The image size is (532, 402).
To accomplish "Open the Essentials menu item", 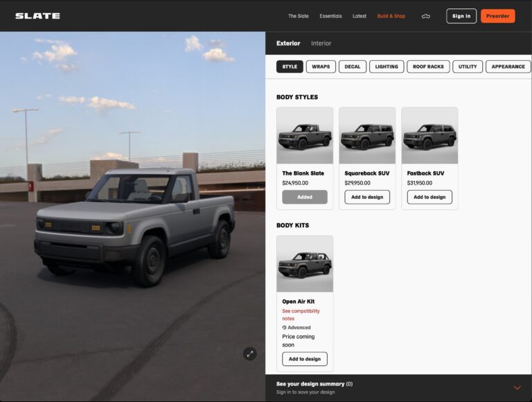I will (330, 16).
